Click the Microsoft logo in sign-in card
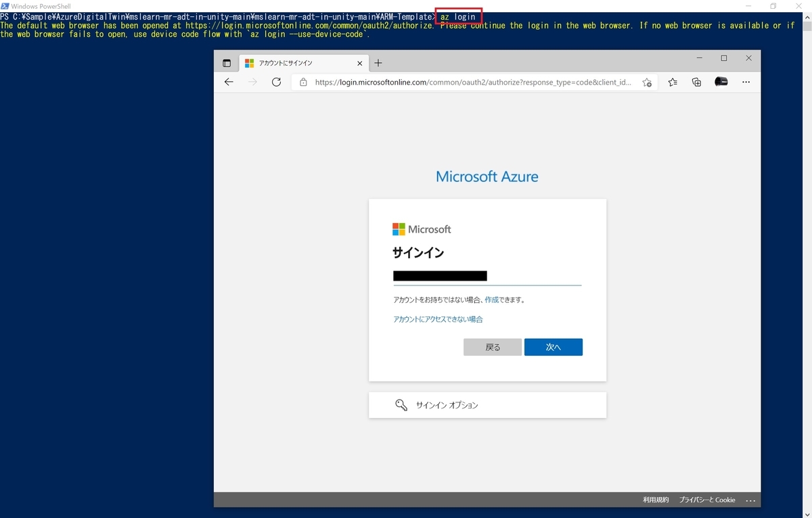Image resolution: width=812 pixels, height=518 pixels. (422, 229)
